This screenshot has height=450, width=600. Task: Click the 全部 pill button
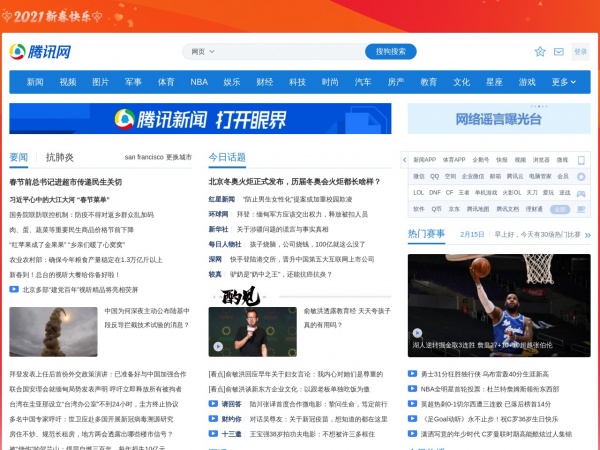click(560, 209)
